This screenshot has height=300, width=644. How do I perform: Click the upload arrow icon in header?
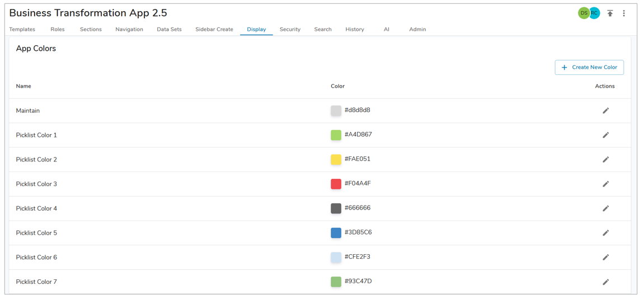tap(610, 13)
